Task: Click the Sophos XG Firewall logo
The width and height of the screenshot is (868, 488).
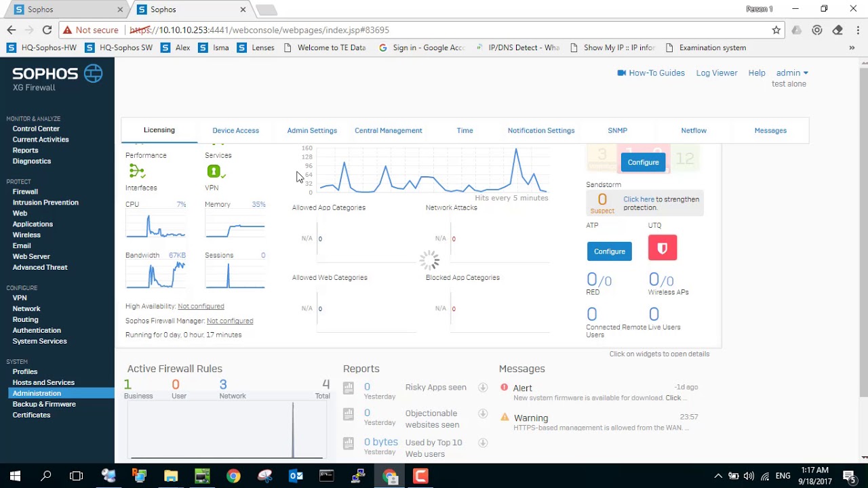Action: (58, 78)
